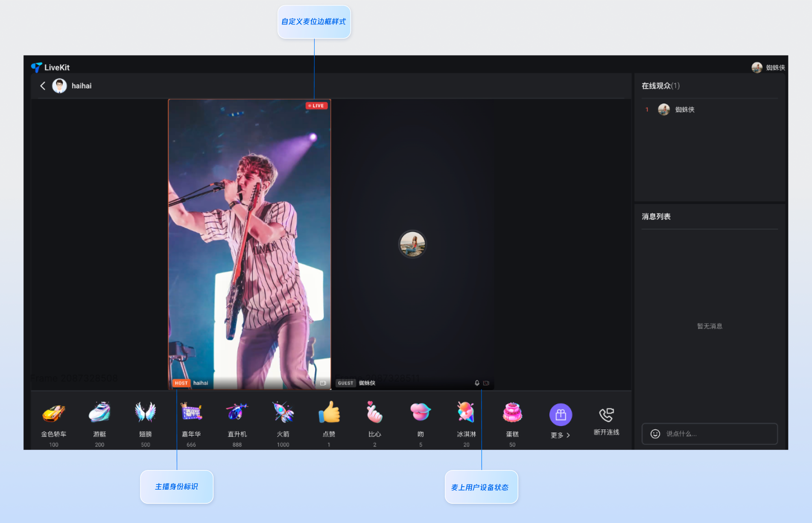812x523 pixels.
Task: Click the 暂无消息 placeholder text
Action: pos(710,326)
